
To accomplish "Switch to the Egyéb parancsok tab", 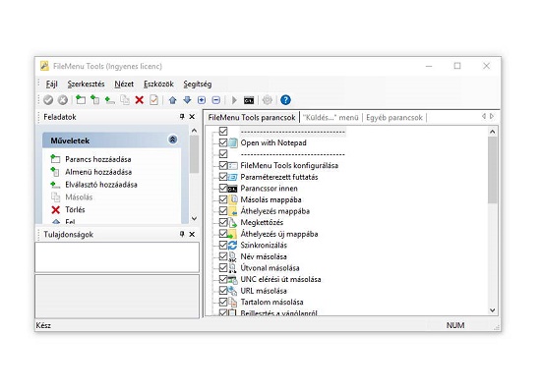I will (x=394, y=118).
